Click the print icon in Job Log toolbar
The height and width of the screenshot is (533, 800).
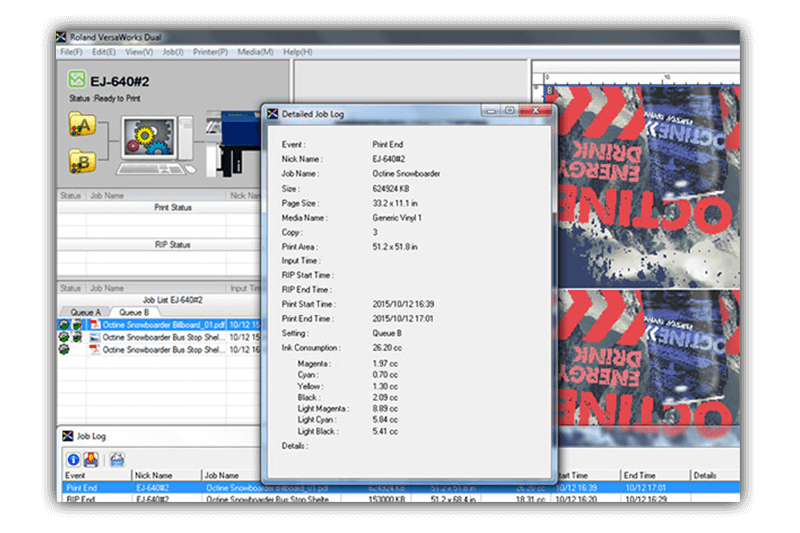pos(116,458)
